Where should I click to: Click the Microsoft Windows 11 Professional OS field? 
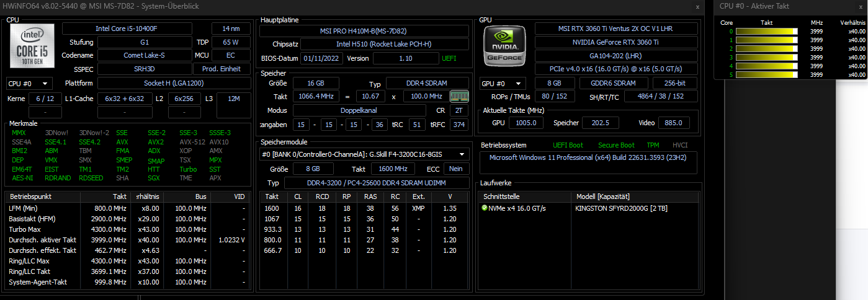point(589,162)
